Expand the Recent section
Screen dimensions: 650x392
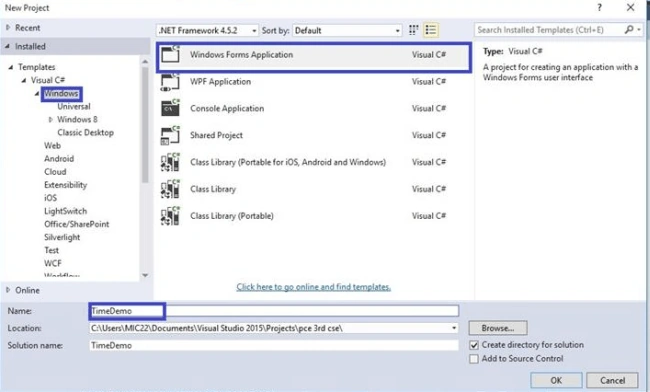pos(8,28)
